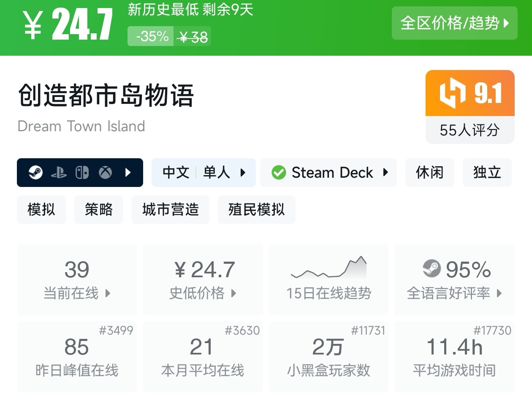Expand the platforms list arrow
This screenshot has width=532, height=395.
pos(128,173)
